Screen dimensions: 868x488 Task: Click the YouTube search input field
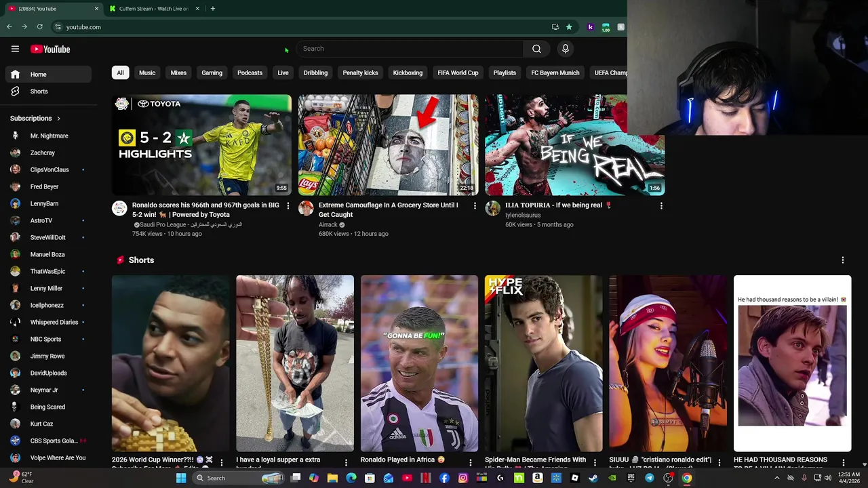tap(410, 49)
